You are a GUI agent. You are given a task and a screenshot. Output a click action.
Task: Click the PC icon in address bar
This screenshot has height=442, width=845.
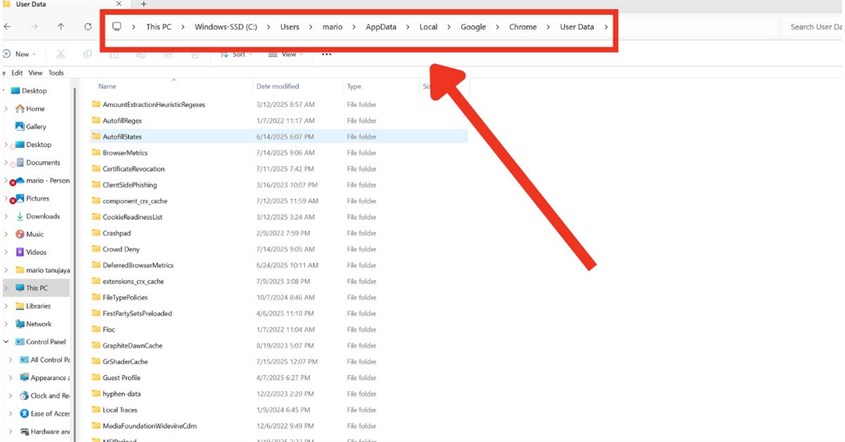[116, 26]
